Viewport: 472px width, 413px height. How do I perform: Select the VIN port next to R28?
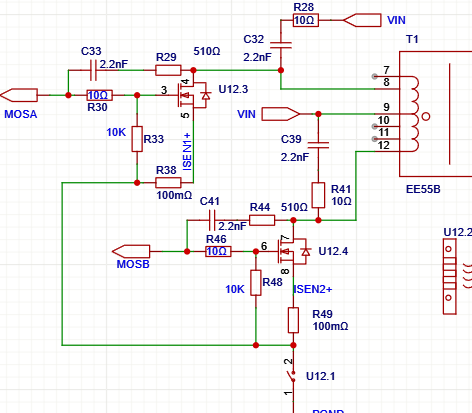pos(362,20)
